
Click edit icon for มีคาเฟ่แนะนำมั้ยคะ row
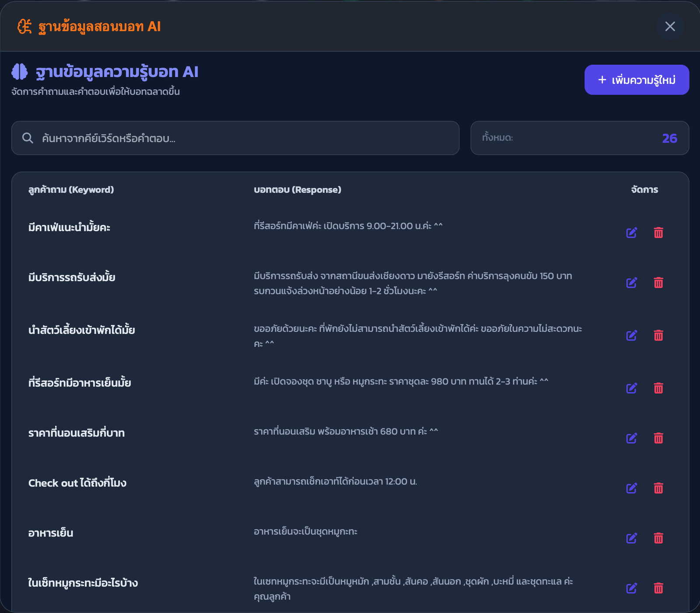[x=631, y=232]
